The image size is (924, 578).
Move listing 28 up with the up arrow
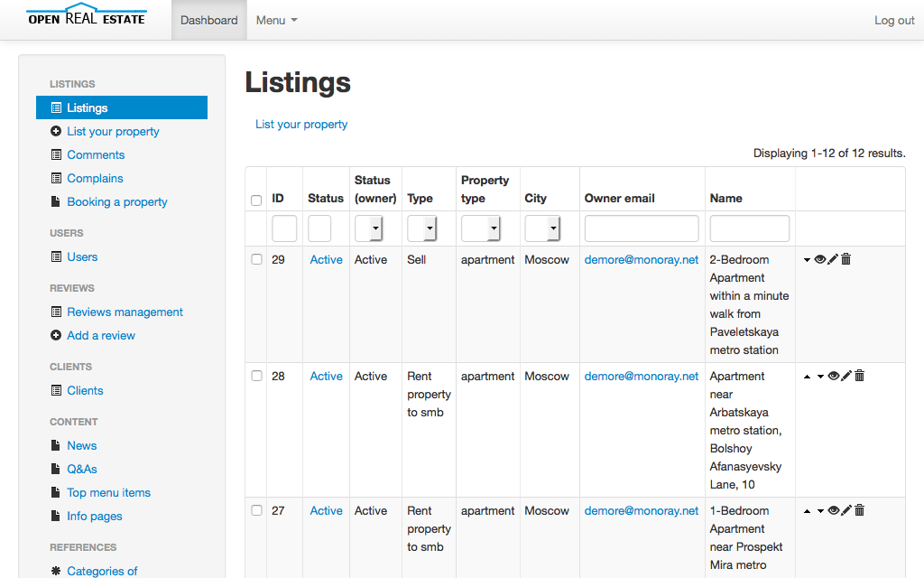coord(807,377)
